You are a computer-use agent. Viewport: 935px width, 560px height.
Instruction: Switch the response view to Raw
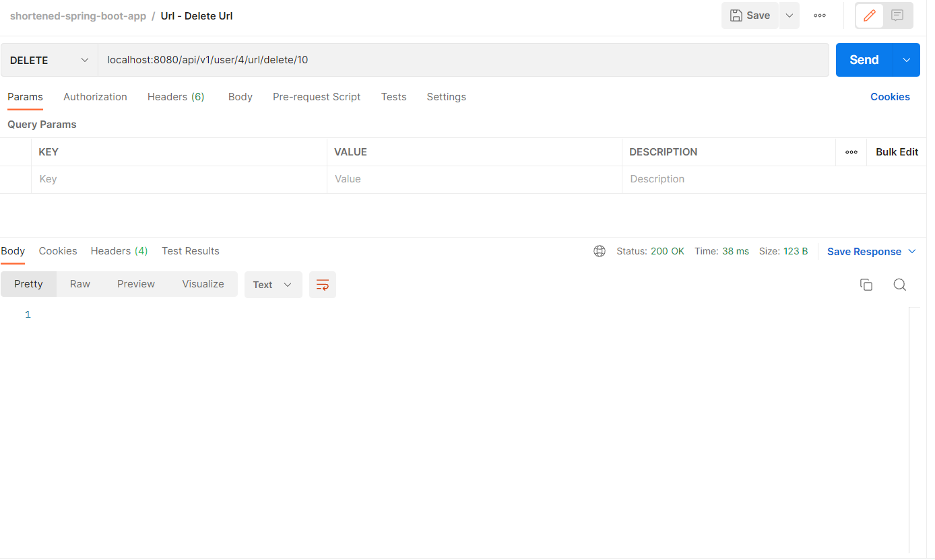point(79,283)
